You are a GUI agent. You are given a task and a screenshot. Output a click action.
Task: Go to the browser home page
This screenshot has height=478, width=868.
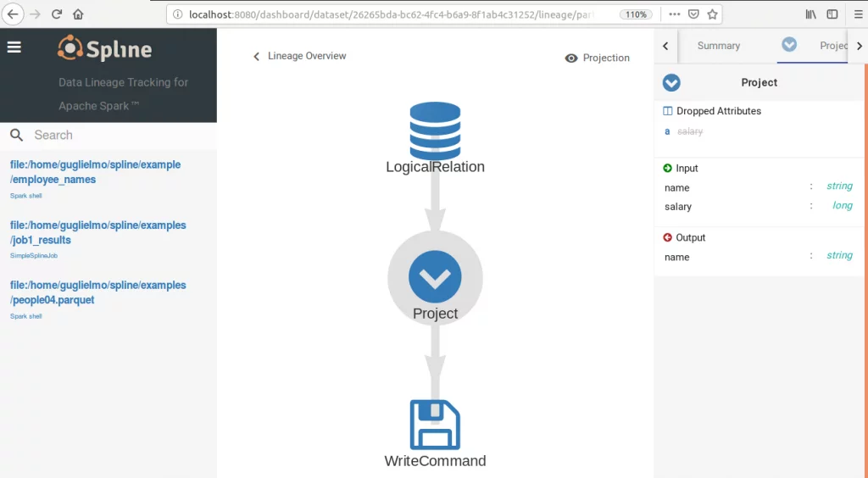tap(78, 14)
